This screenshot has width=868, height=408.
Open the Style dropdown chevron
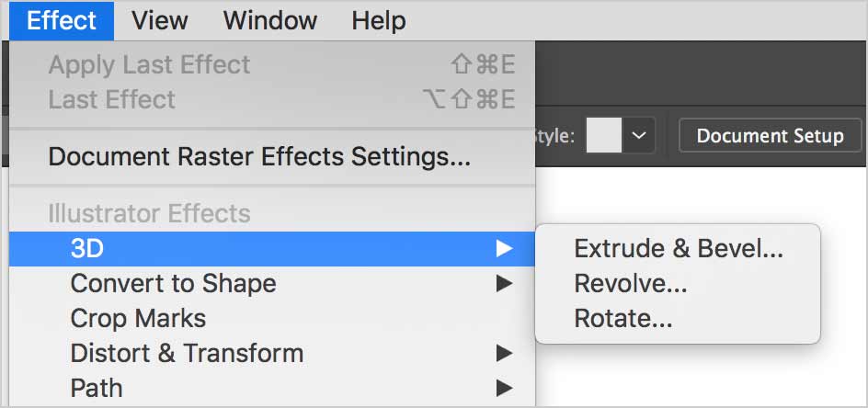point(639,135)
